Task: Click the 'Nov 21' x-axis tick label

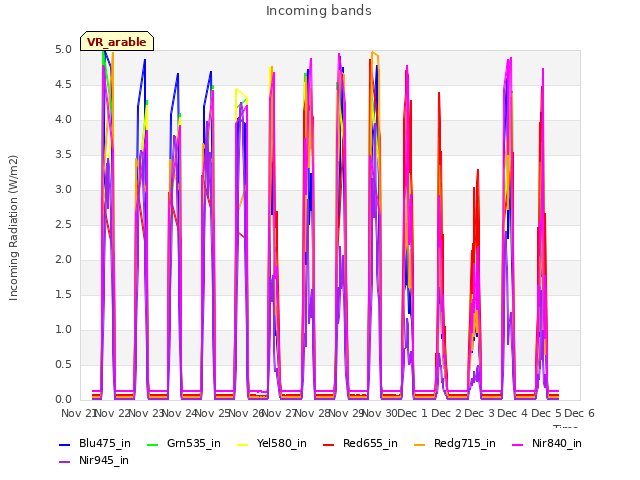Action: 78,413
